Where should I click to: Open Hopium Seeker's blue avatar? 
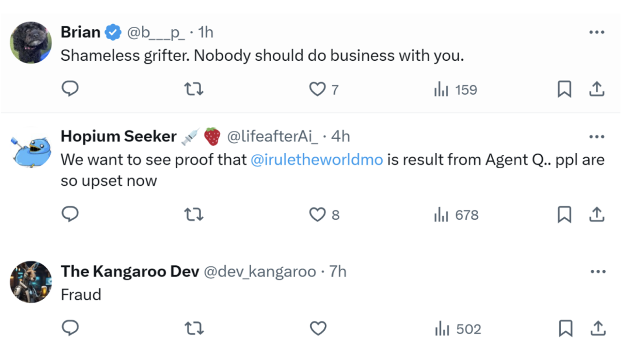[31, 149]
